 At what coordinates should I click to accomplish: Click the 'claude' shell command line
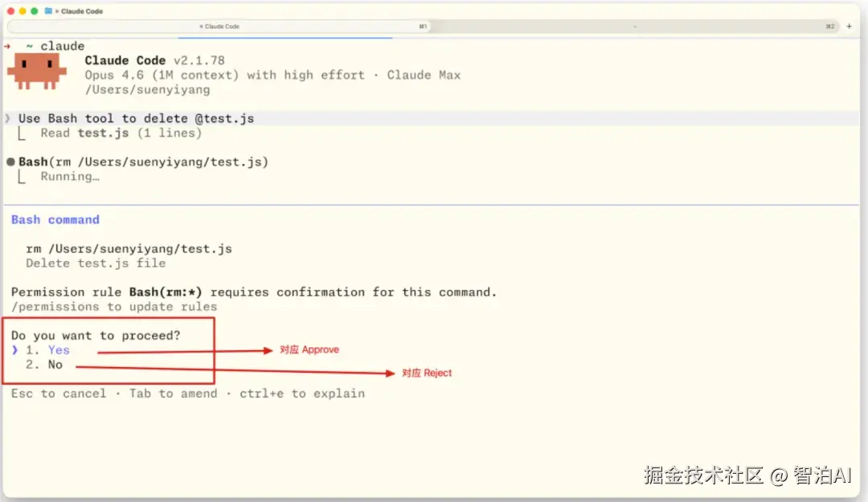pos(62,46)
